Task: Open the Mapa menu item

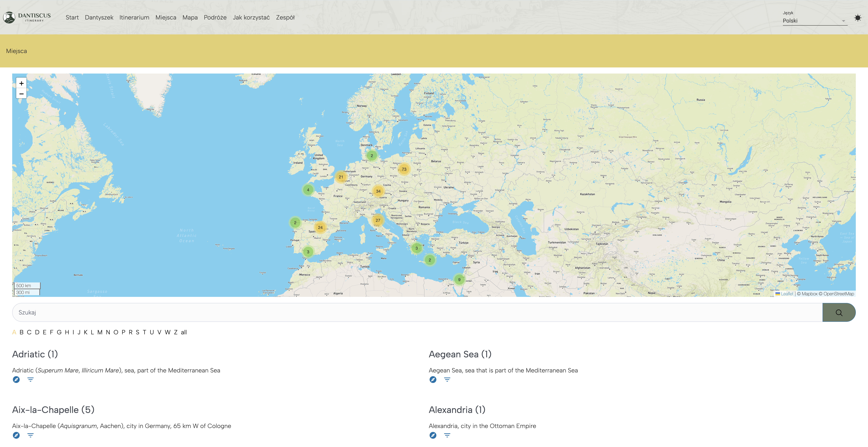Action: (x=190, y=17)
